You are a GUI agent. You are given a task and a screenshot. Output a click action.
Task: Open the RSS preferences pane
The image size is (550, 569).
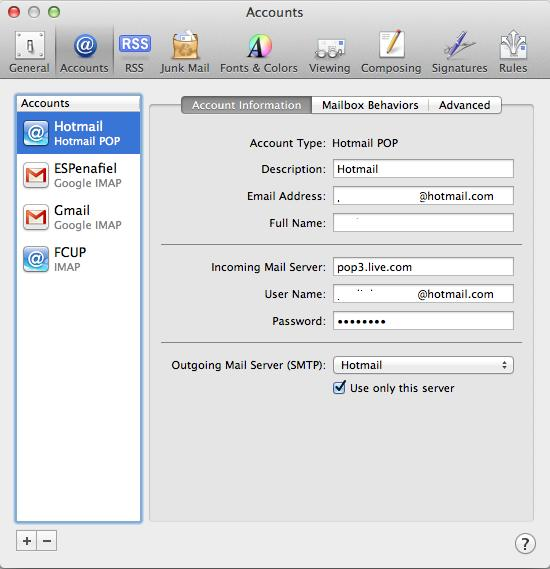point(134,52)
